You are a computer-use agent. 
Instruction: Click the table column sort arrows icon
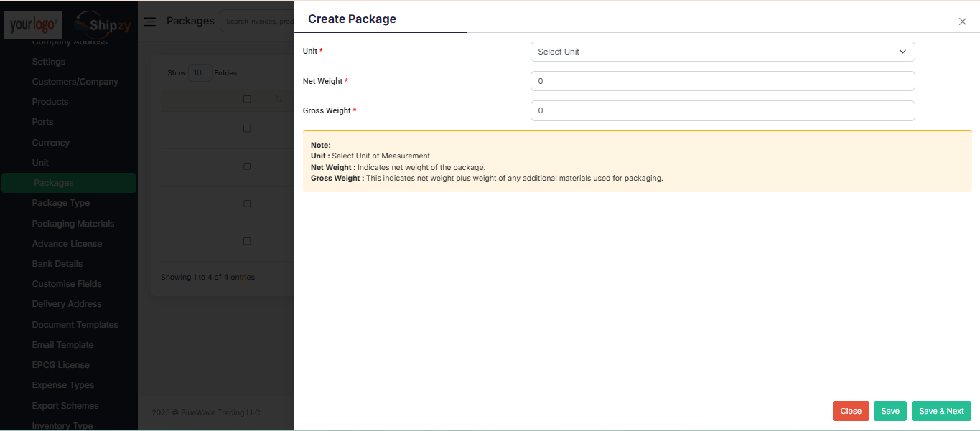[x=279, y=100]
